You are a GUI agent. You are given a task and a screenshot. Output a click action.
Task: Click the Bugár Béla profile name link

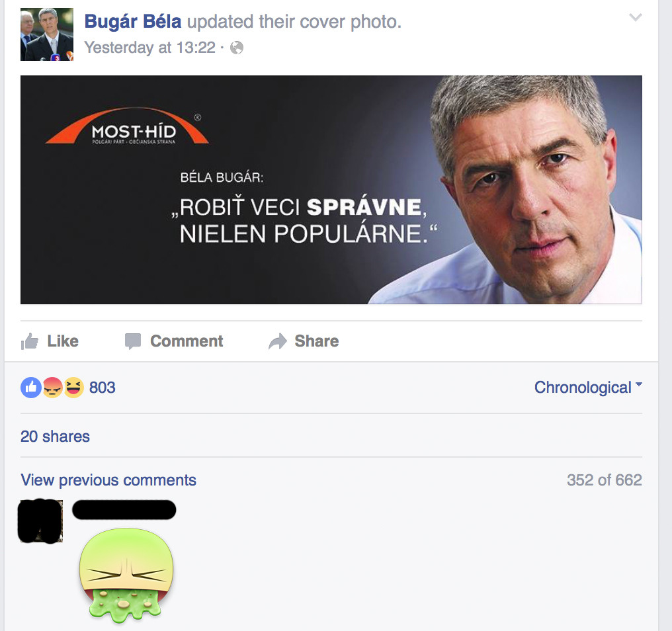click(133, 21)
